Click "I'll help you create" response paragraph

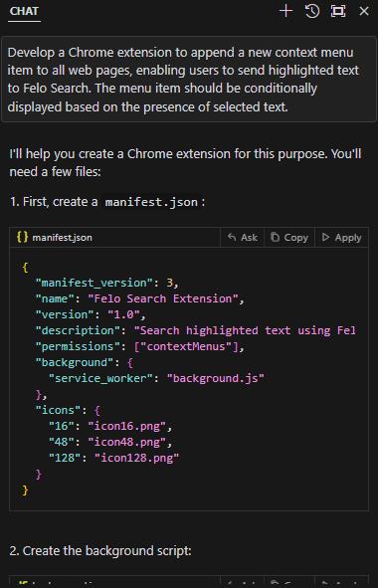click(x=185, y=163)
